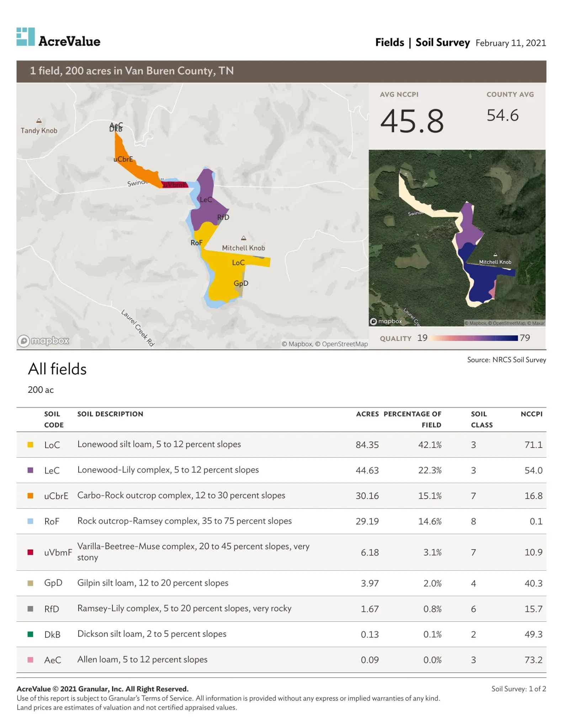Image resolution: width=563 pixels, height=728 pixels.
Task: Click the NCCPI column header
Action: 532,414
